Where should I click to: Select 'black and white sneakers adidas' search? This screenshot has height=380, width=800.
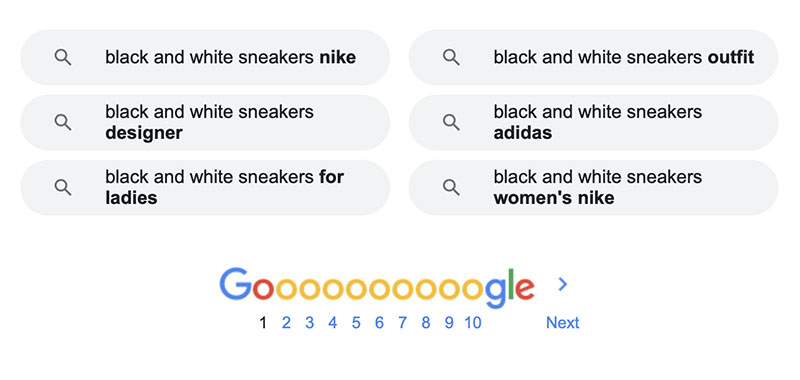pos(593,122)
